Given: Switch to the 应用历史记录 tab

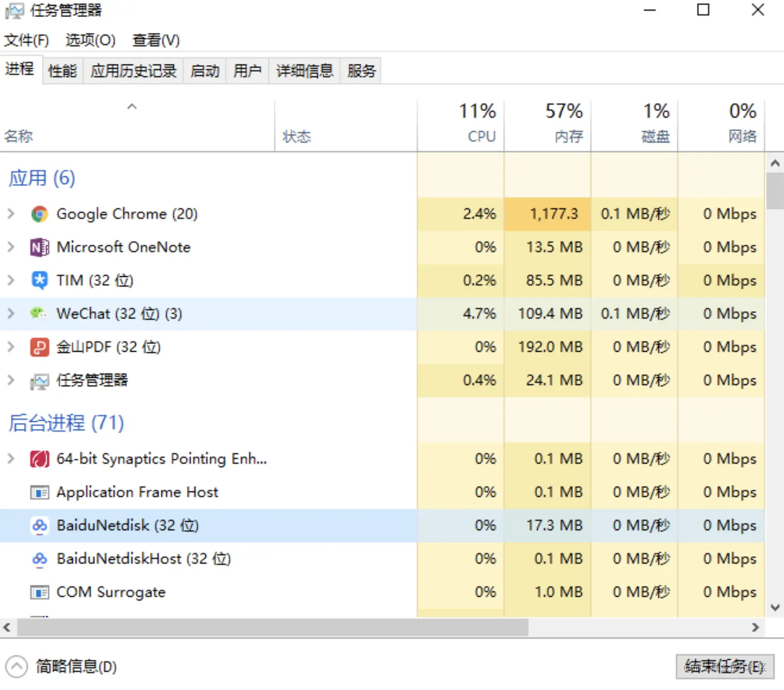Looking at the screenshot, I should point(133,71).
